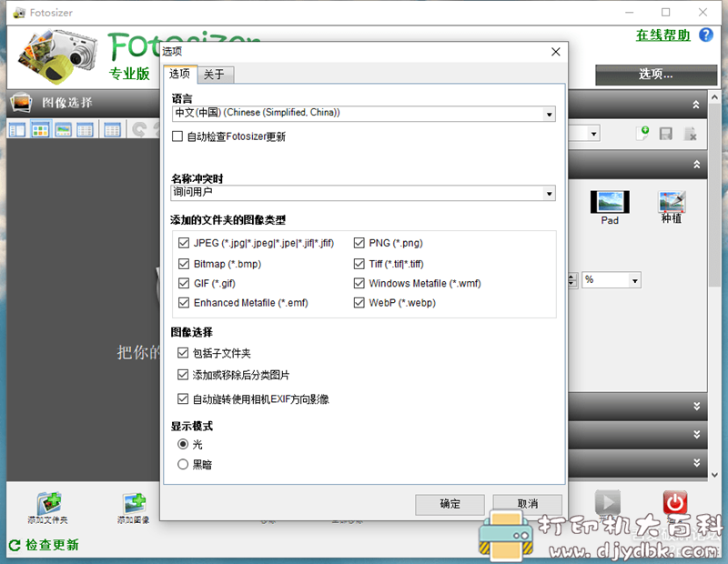Minimize the Fotosizer window
The image size is (728, 564).
[x=629, y=13]
